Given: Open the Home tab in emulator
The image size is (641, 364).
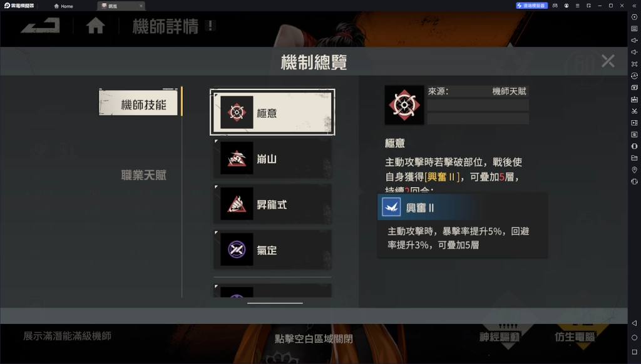Looking at the screenshot, I should point(63,6).
